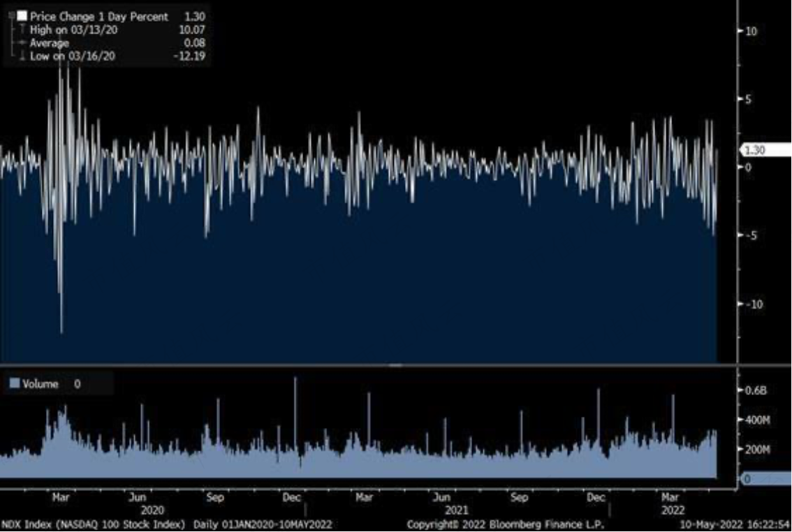The width and height of the screenshot is (792, 532).
Task: Collapse the price legend using its corner toggle
Action: [12, 16]
